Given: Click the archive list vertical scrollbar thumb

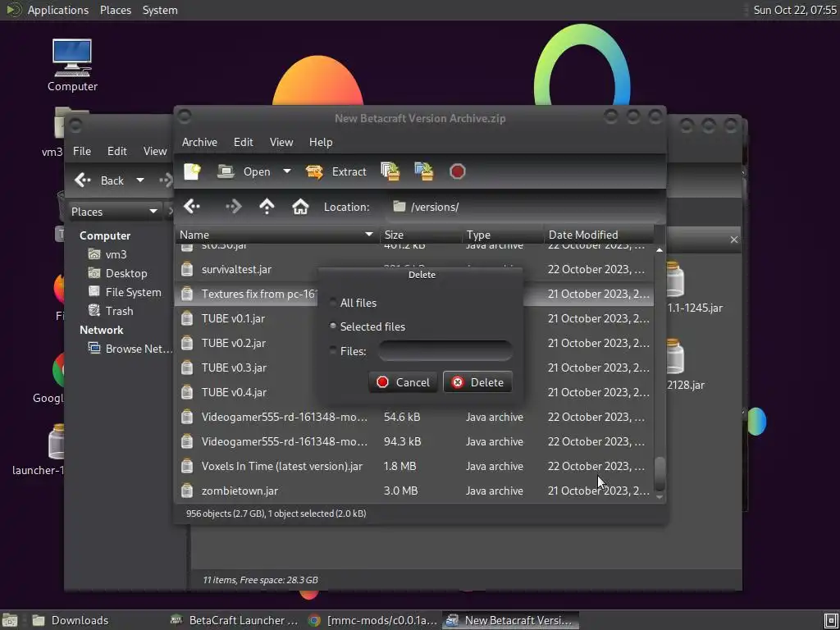Looking at the screenshot, I should (660, 473).
